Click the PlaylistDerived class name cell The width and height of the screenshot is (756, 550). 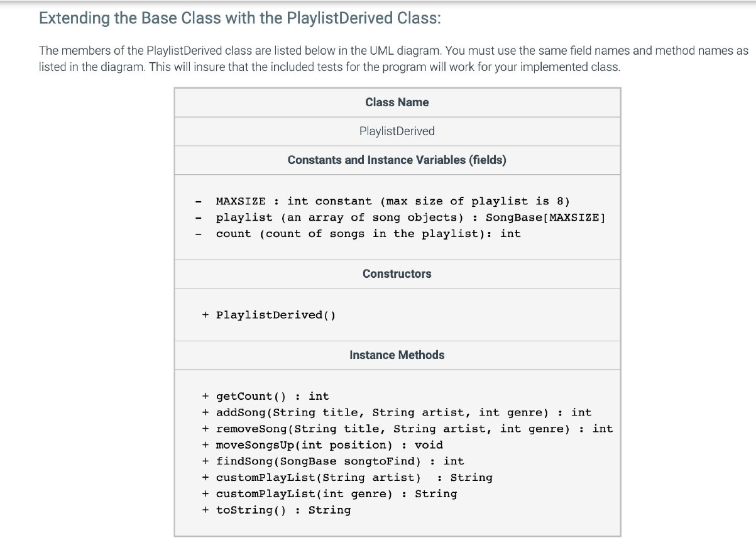[397, 131]
